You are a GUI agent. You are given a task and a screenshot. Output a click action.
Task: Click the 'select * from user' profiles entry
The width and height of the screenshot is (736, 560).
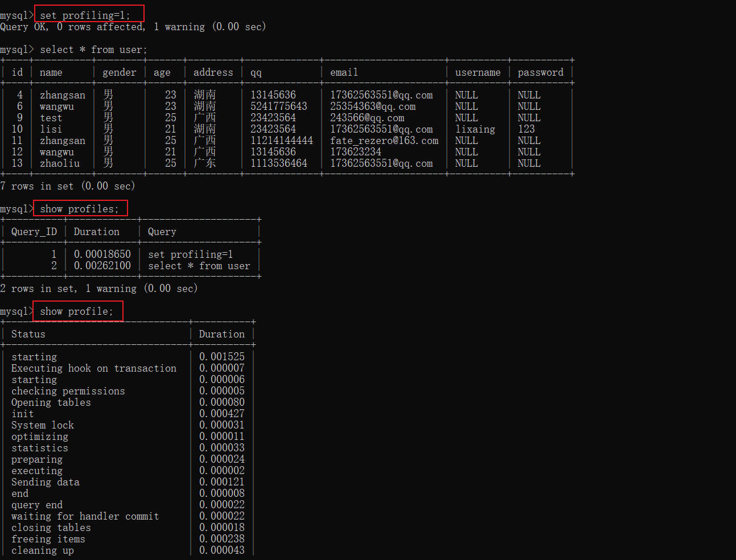tap(199, 266)
